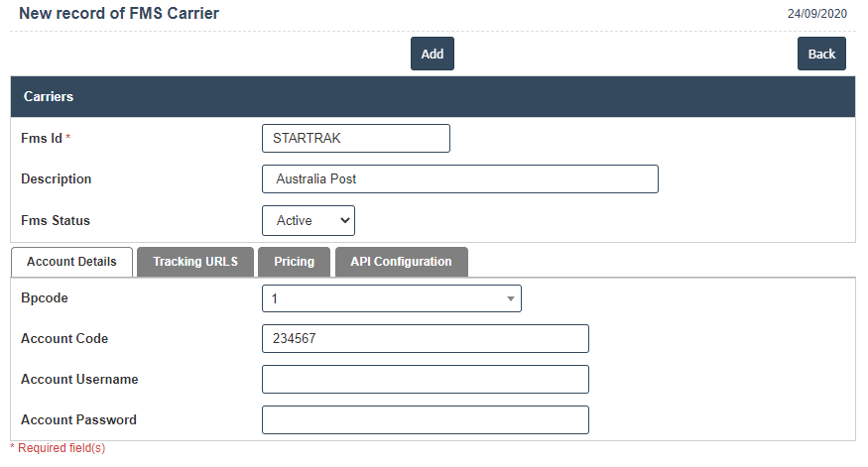Click the Add button
The height and width of the screenshot is (467, 868).
(x=432, y=55)
